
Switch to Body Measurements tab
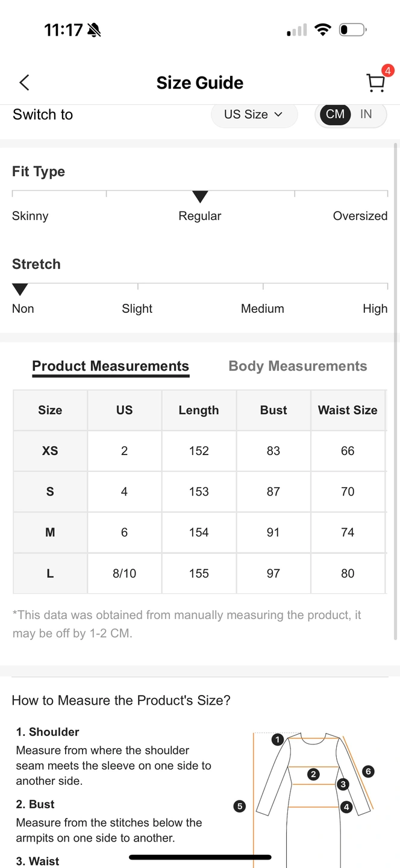[x=298, y=366]
